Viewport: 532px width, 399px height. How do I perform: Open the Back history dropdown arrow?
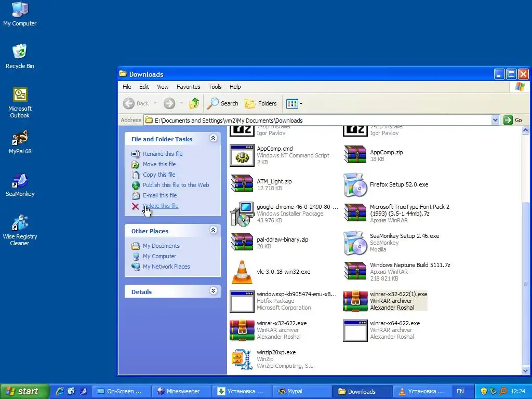point(155,103)
